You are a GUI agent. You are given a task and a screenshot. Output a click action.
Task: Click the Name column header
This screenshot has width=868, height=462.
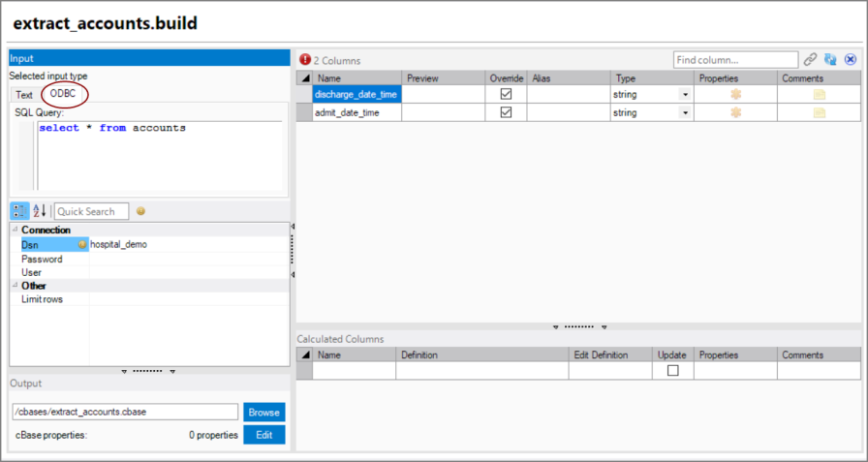tap(357, 78)
